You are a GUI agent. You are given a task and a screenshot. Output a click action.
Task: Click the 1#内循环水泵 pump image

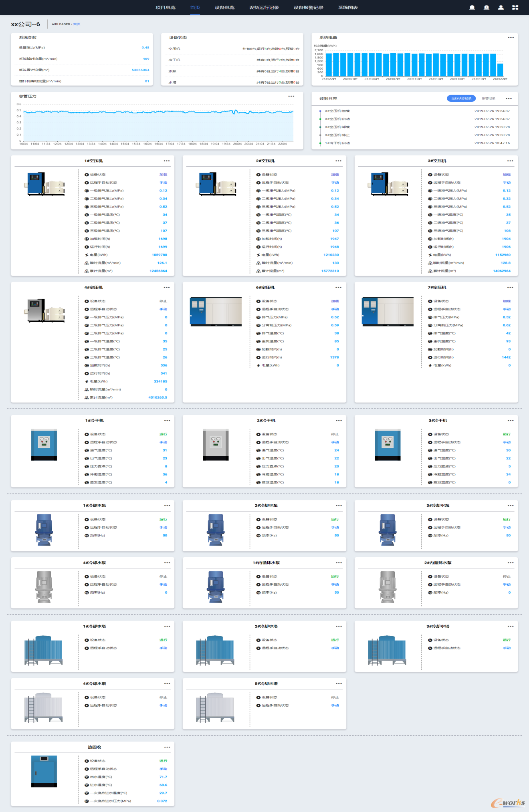coord(216,587)
